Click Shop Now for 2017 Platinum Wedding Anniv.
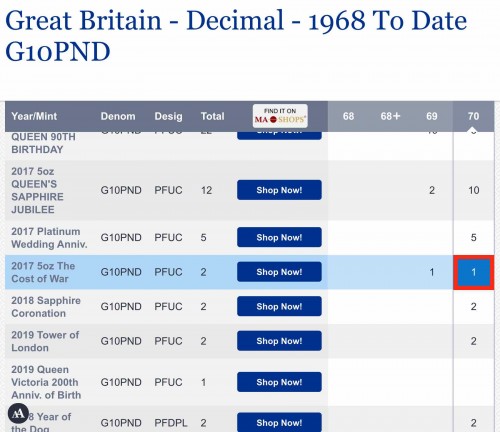 [x=279, y=237]
